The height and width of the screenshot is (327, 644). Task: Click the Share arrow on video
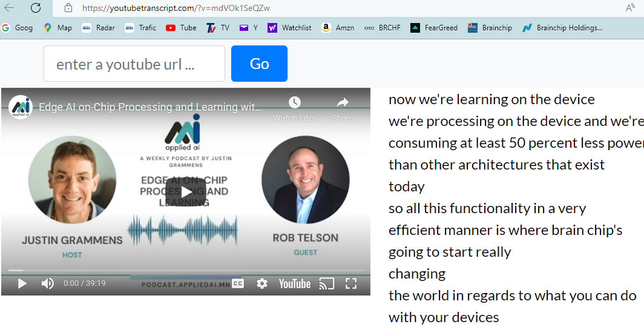[x=343, y=103]
